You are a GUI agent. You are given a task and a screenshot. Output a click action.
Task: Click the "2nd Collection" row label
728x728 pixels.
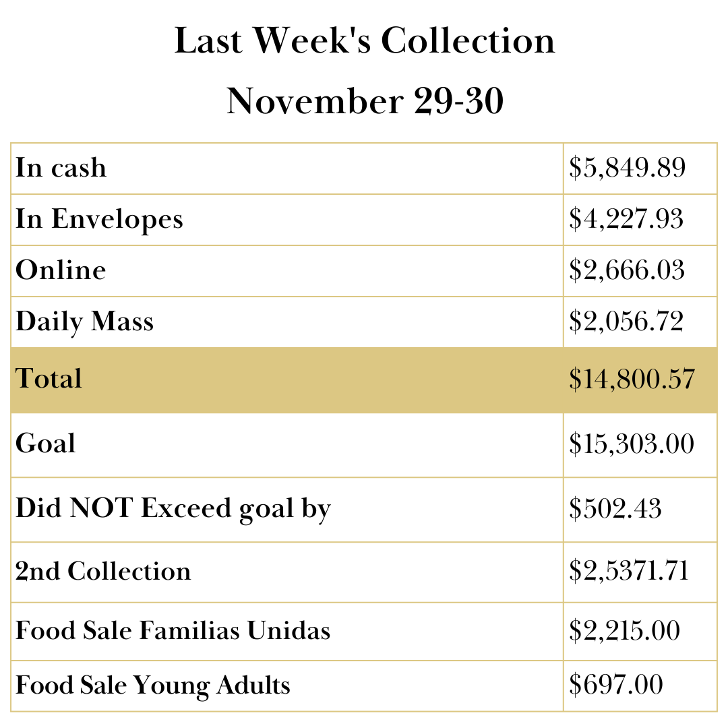point(103,572)
